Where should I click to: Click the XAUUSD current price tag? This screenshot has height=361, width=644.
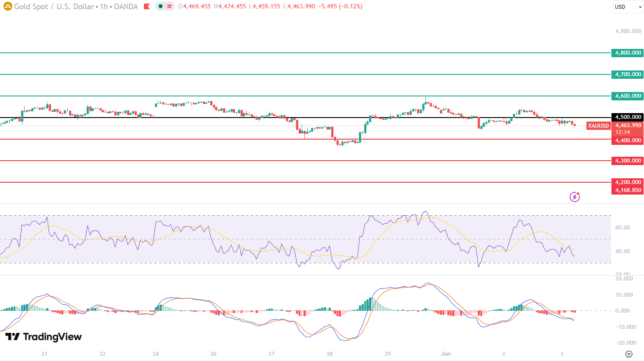tap(599, 126)
